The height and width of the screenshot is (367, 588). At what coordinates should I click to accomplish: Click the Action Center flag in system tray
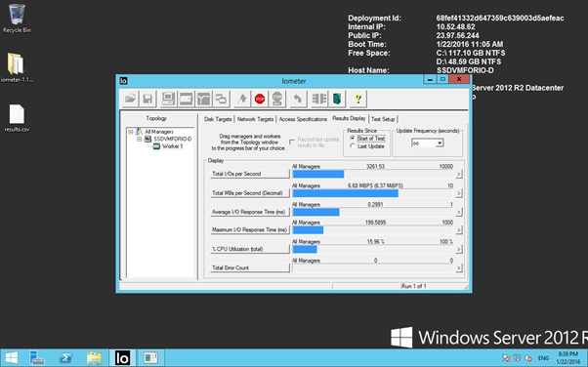click(506, 358)
